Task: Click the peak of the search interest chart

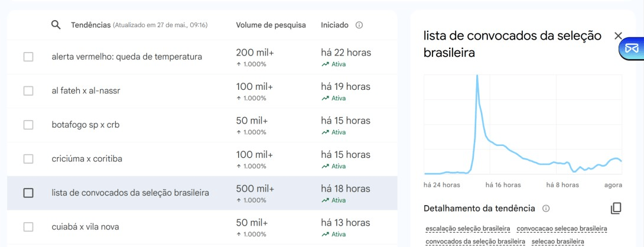Action: [477, 76]
